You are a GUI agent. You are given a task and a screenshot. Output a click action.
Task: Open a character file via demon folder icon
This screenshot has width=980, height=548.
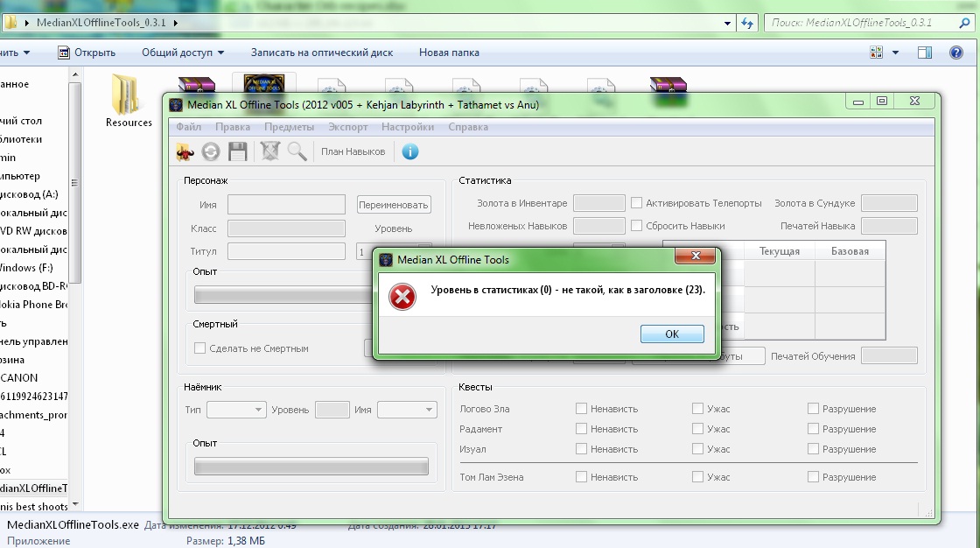(185, 151)
